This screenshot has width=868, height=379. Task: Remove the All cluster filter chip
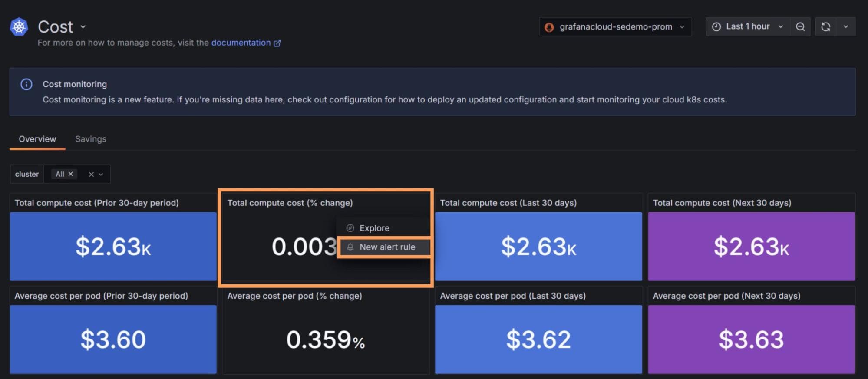pyautogui.click(x=70, y=174)
